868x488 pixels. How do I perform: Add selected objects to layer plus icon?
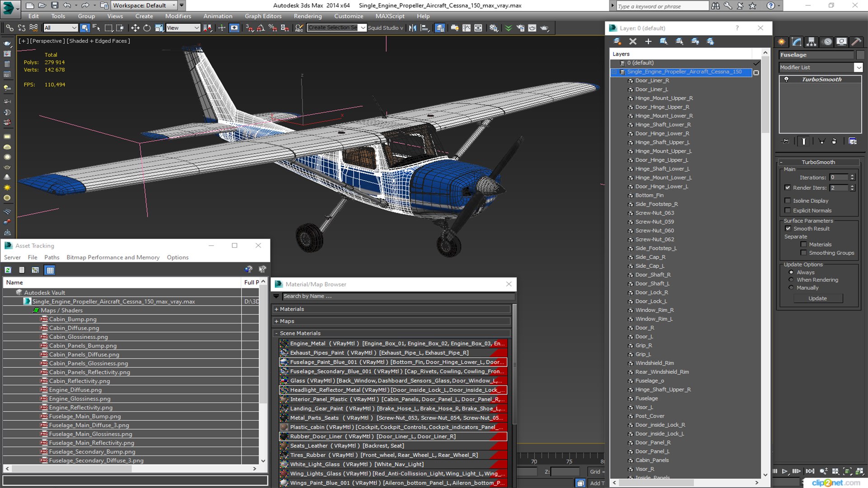[648, 41]
